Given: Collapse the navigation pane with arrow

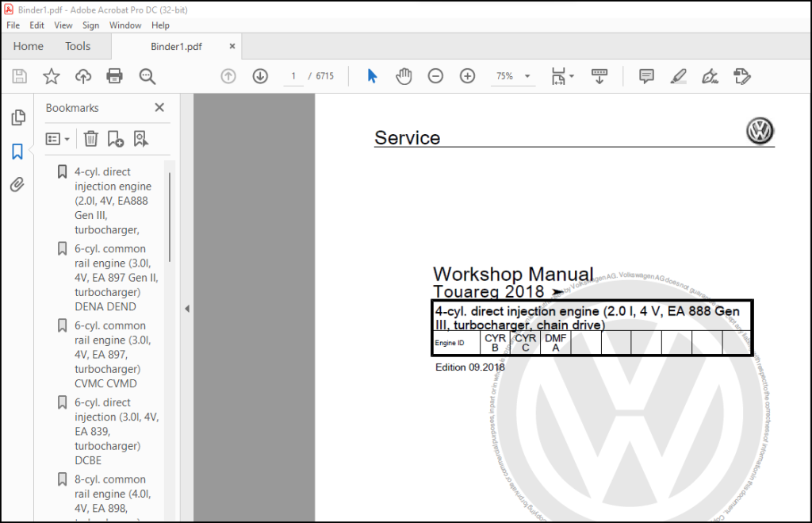Looking at the screenshot, I should [187, 309].
